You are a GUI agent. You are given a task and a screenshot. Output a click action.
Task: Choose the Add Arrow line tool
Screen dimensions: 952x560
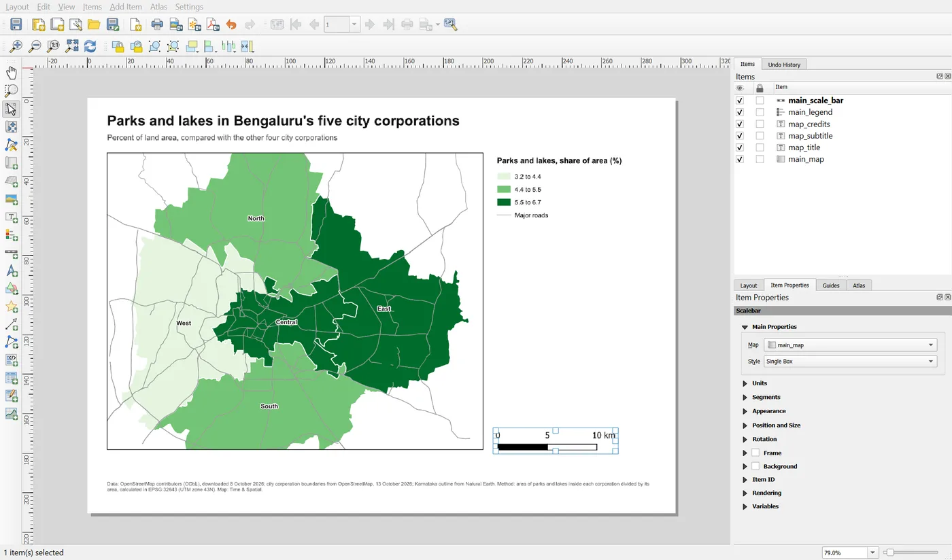(12, 325)
